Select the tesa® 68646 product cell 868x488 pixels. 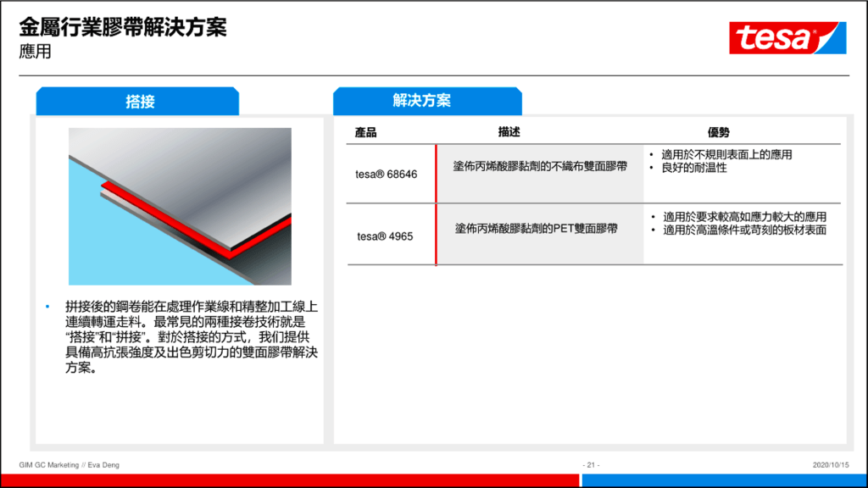pos(386,174)
